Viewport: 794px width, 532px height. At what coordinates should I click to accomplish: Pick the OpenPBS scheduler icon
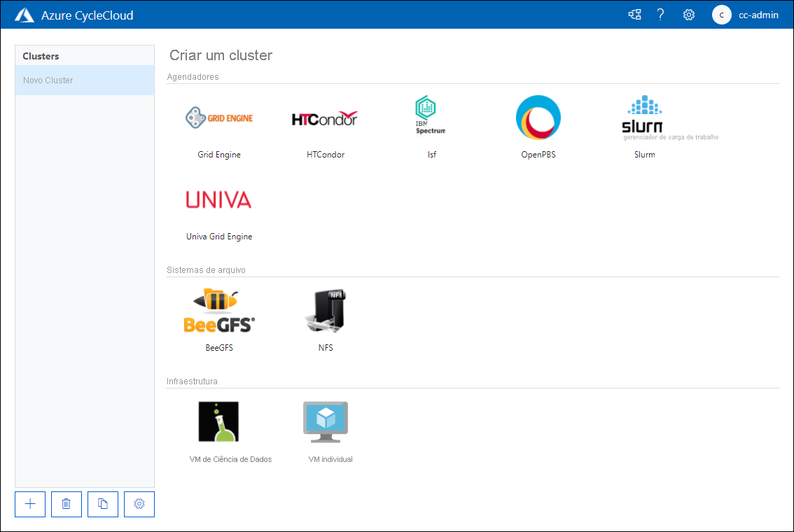[538, 117]
